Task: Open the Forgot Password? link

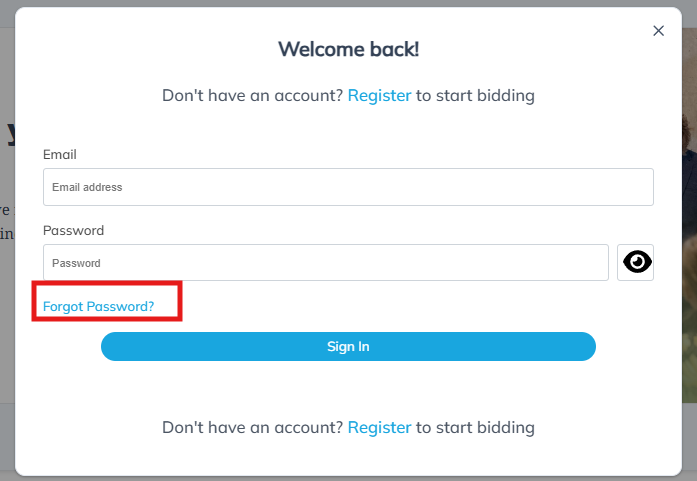Action: click(x=98, y=306)
